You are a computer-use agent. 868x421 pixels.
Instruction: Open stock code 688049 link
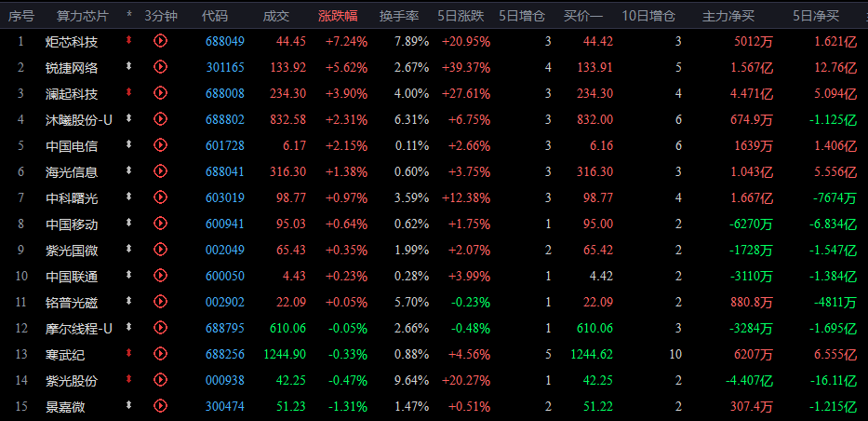point(225,41)
